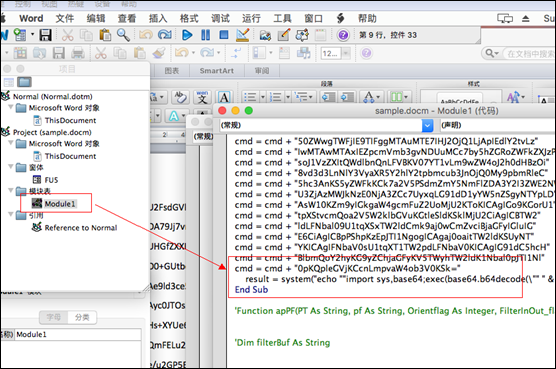Click the View Code icon in project panel

(x=9, y=82)
